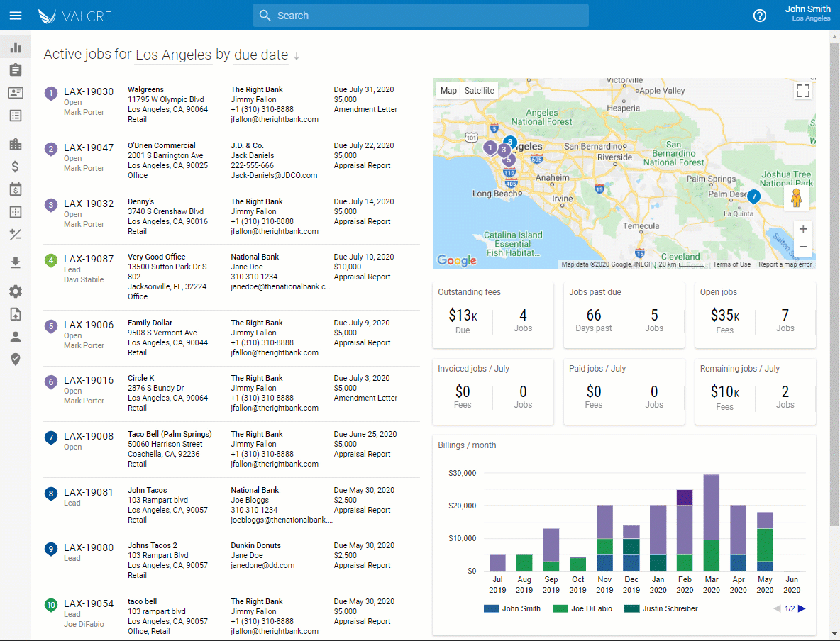Open the settings gear icon in sidebar
840x641 pixels.
click(x=16, y=291)
